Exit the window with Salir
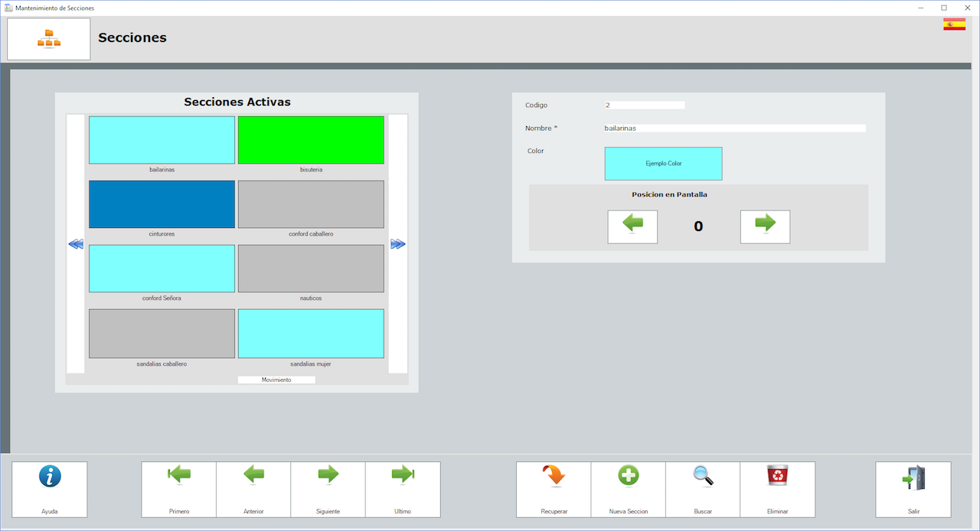The height and width of the screenshot is (531, 980). click(913, 477)
